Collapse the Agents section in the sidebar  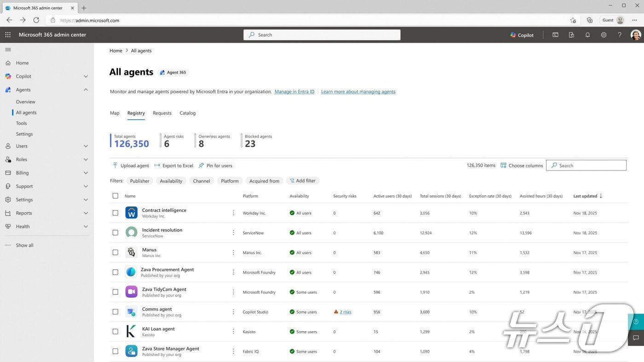point(86,90)
